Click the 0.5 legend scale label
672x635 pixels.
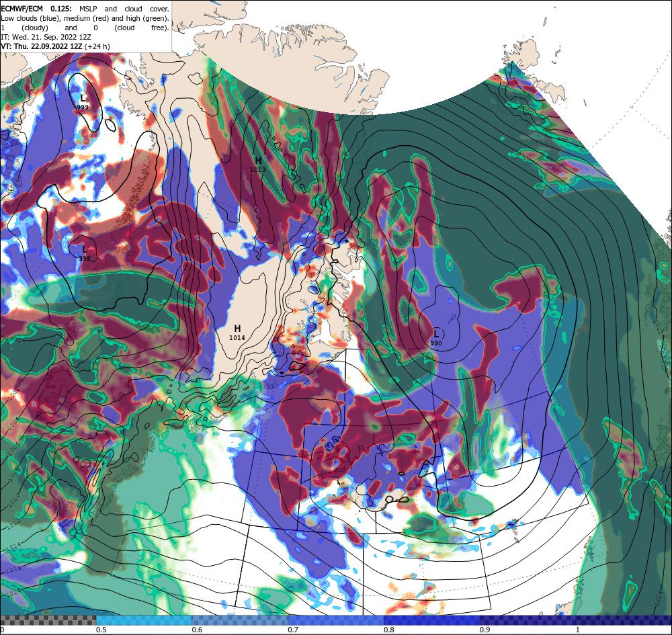coord(101,630)
